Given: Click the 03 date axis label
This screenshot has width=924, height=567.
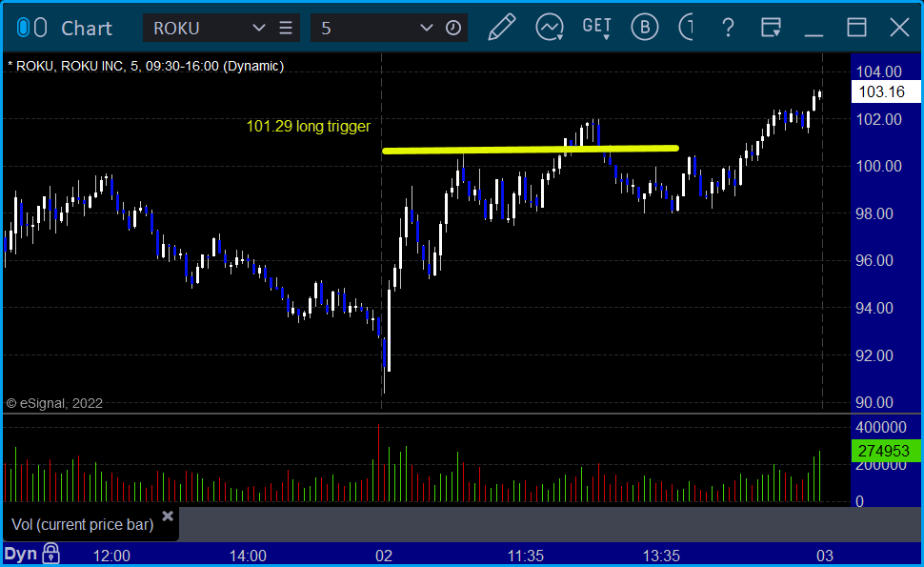Looking at the screenshot, I should coord(824,556).
